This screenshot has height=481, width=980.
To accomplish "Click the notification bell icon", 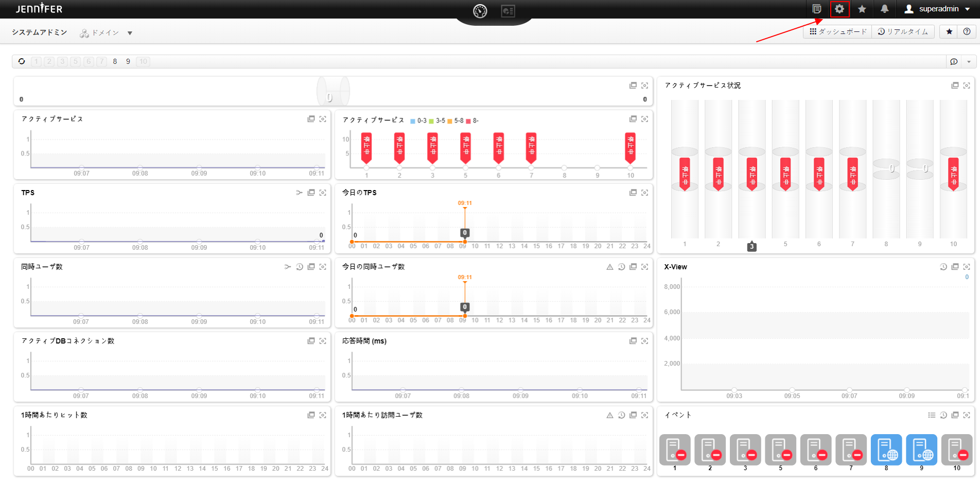I will [x=884, y=9].
